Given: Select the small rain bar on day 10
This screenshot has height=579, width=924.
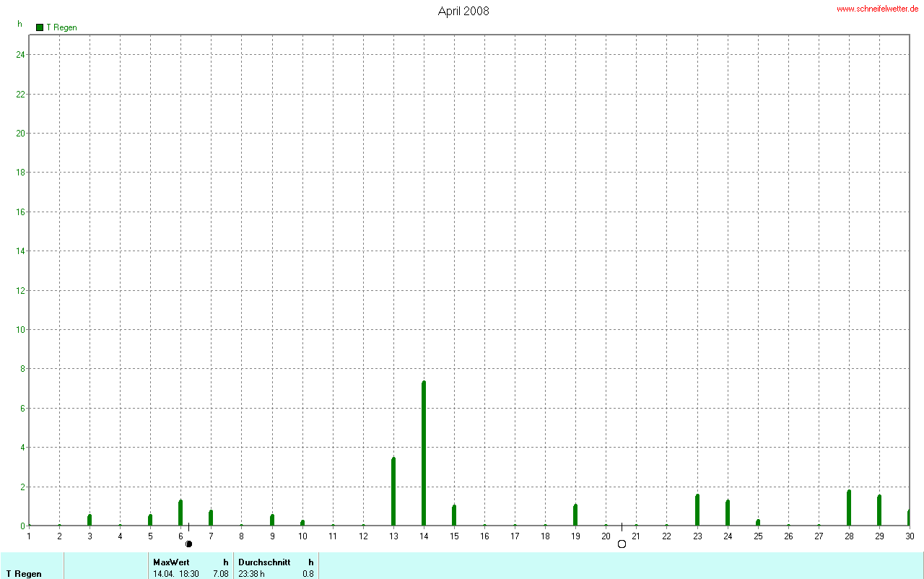Looking at the screenshot, I should (302, 523).
